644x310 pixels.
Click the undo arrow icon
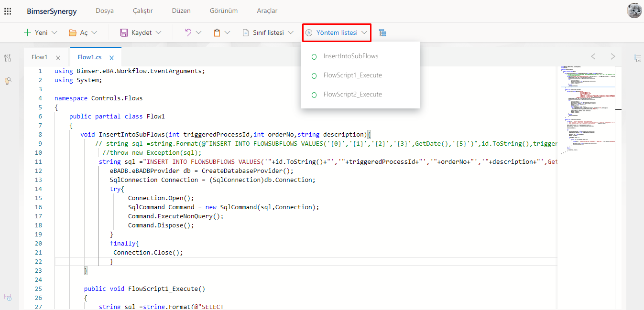coord(188,32)
